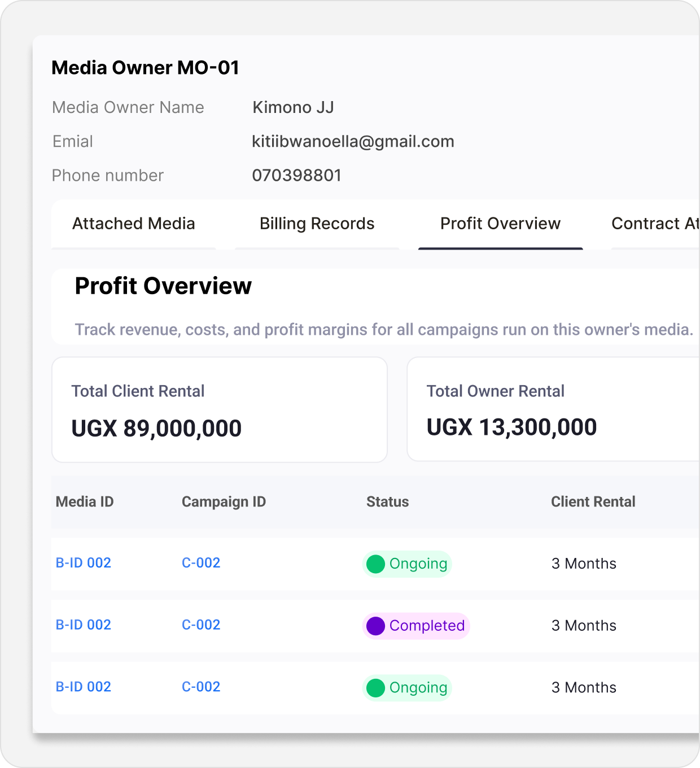Click the Total Client Rental card
This screenshot has width=700, height=768.
point(220,409)
